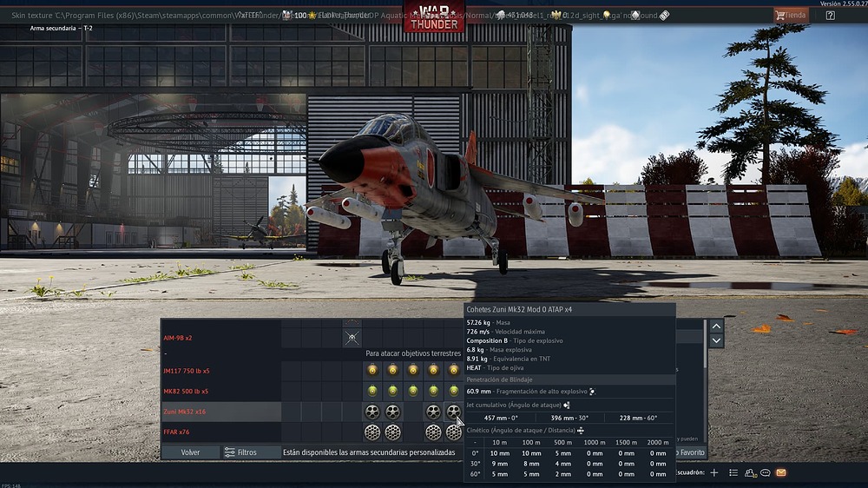Image resolution: width=868 pixels, height=488 pixels.
Task: Click the War Thunder logo
Action: pyautogui.click(x=433, y=16)
